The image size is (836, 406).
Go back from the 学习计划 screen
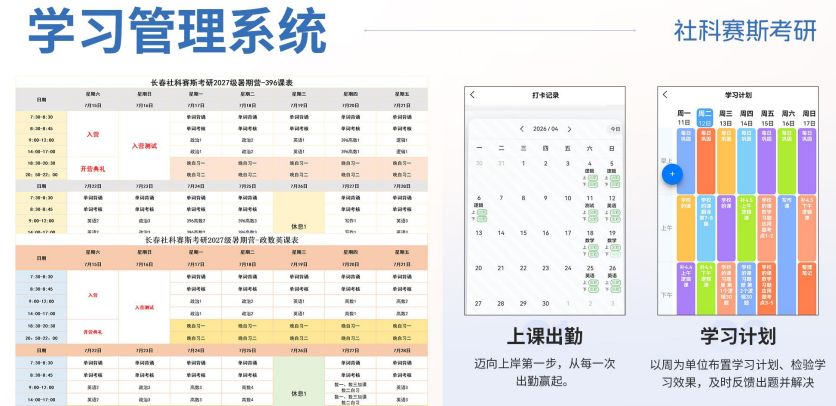[665, 95]
